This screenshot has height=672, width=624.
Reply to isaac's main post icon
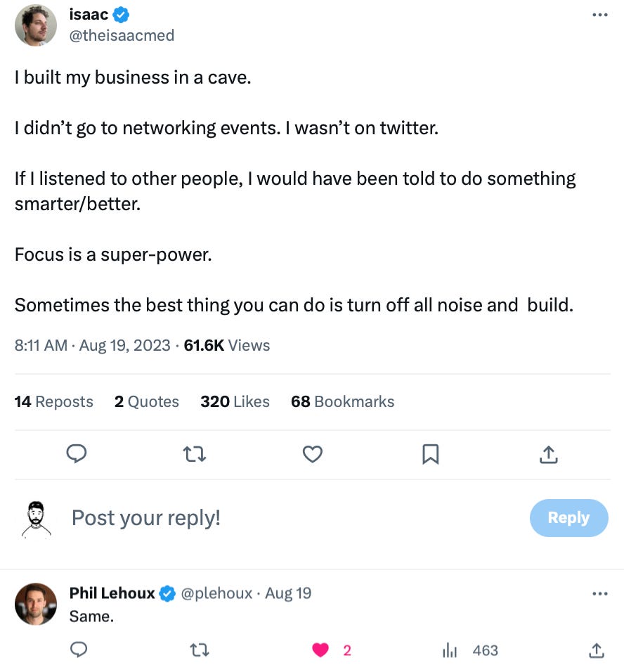point(77,455)
